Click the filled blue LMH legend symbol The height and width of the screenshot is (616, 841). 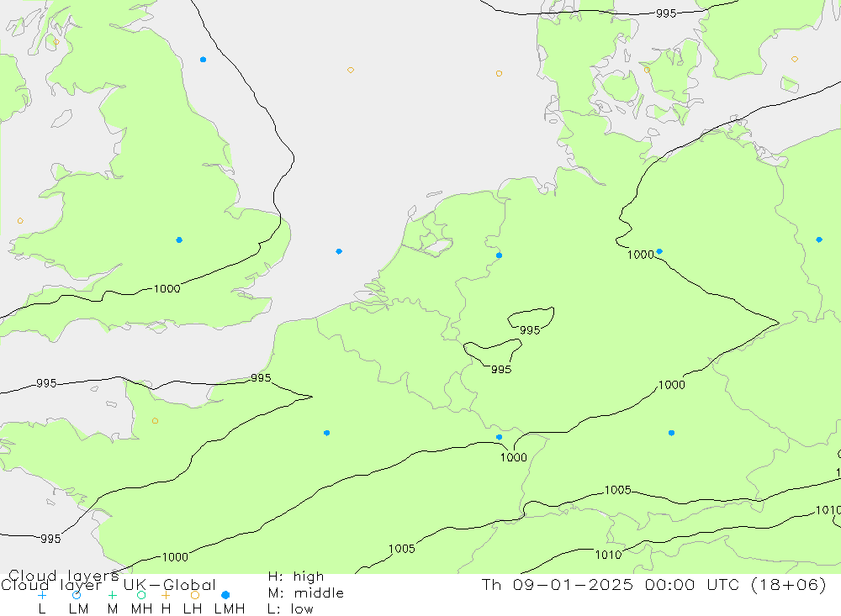(225, 595)
